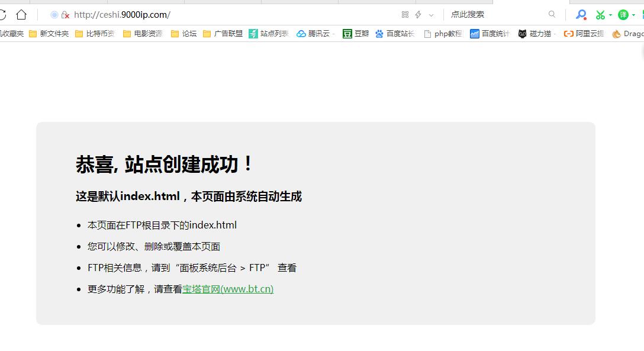The image size is (644, 351).
Task: Open the 新文件夹 bookmark folder
Action: pyautogui.click(x=49, y=34)
